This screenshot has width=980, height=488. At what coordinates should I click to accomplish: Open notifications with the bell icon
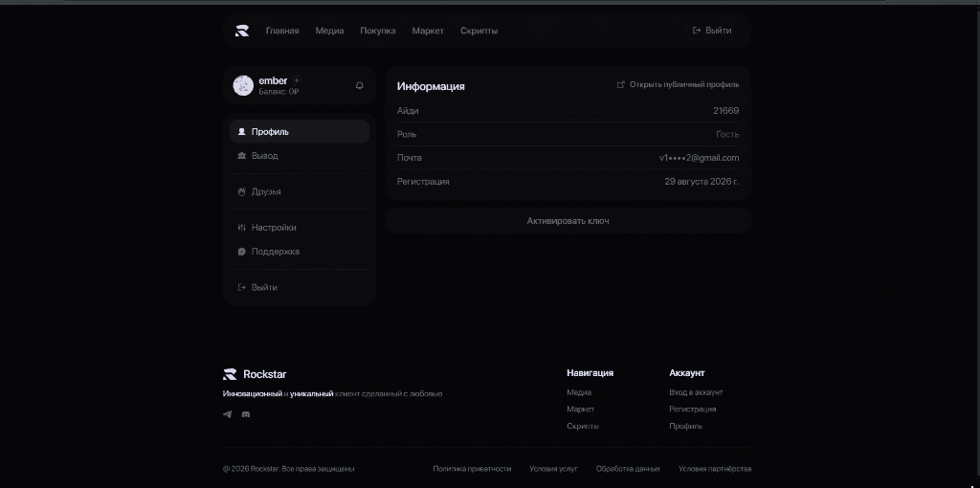pos(360,85)
